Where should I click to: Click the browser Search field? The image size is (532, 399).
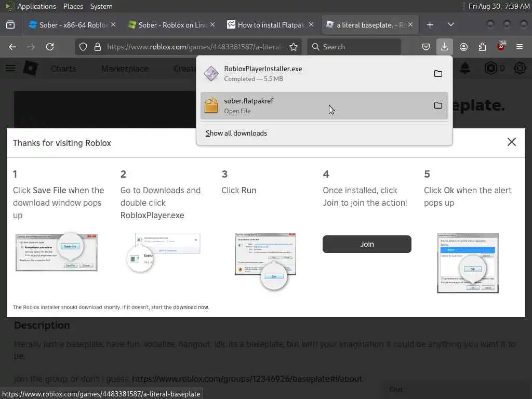tap(354, 47)
